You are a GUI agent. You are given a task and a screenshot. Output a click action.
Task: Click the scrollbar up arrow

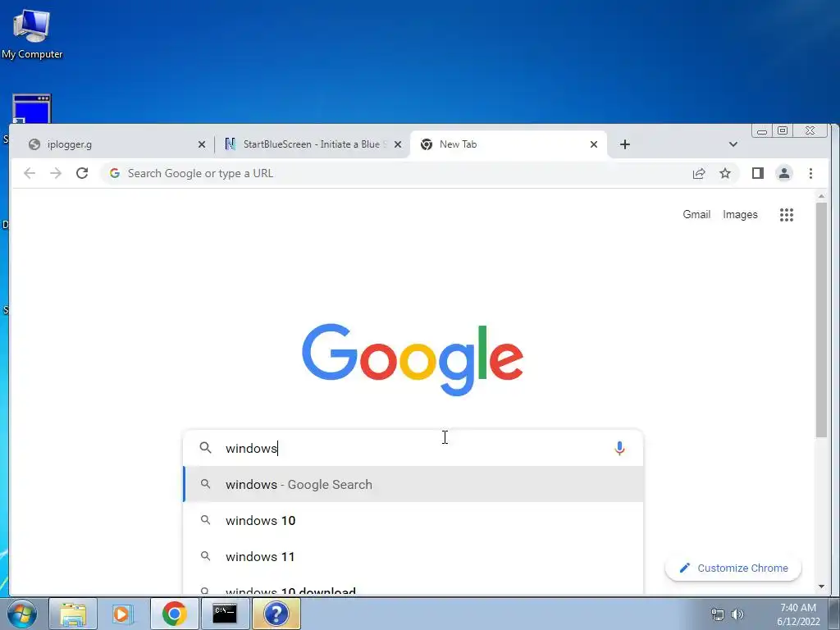(x=821, y=197)
